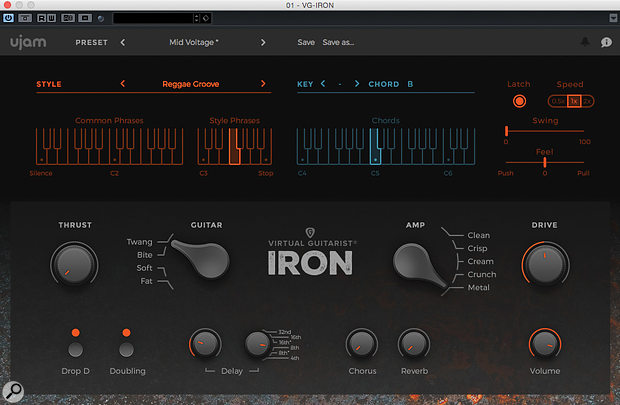Open the host toolbar dropdown at far right
Viewport: 620px width, 405px height.
613,18
